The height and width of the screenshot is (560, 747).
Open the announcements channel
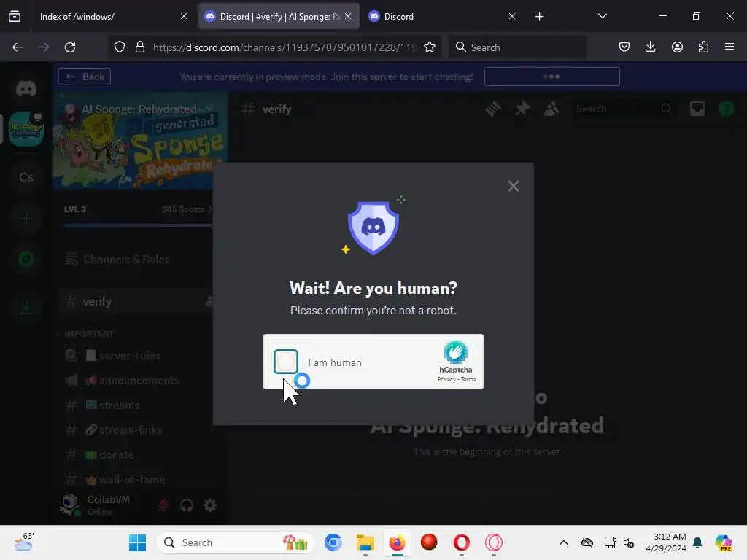point(139,381)
